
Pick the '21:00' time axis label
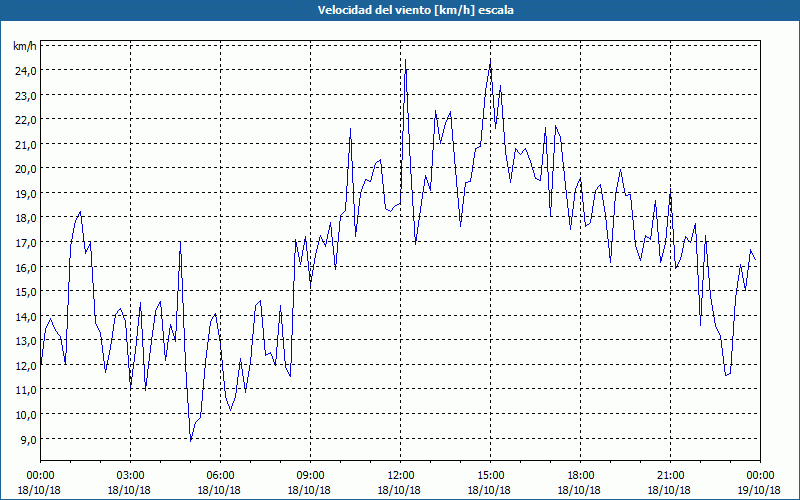[670, 476]
